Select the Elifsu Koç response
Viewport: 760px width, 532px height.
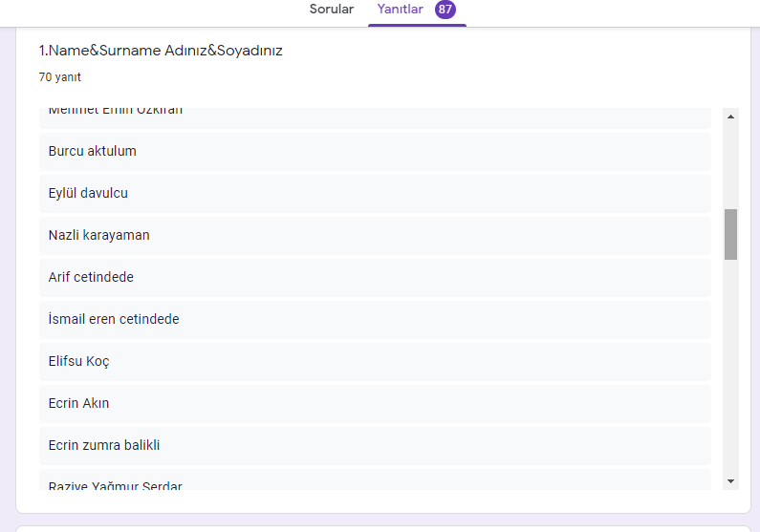[375, 361]
